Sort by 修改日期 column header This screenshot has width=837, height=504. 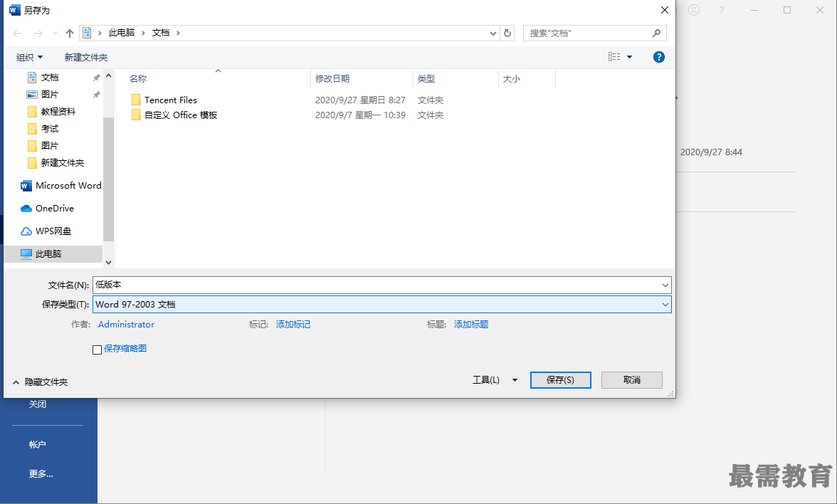click(332, 79)
